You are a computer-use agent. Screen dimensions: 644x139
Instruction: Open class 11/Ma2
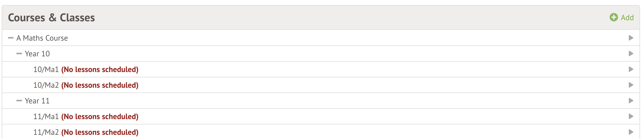(x=46, y=132)
